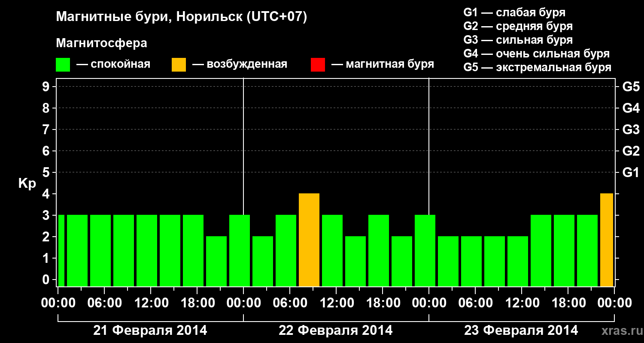Select green bar crossing midnight into 22 Февраля
The image size is (644, 343).
240,250
